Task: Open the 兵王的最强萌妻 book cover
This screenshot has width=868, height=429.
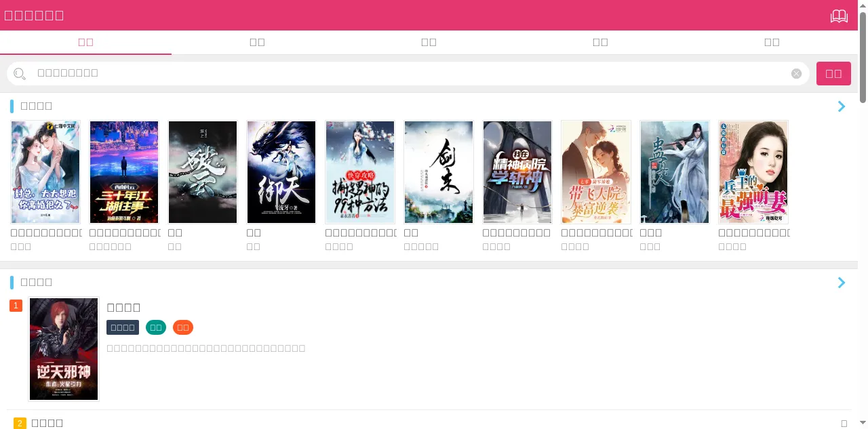Action: [x=753, y=172]
